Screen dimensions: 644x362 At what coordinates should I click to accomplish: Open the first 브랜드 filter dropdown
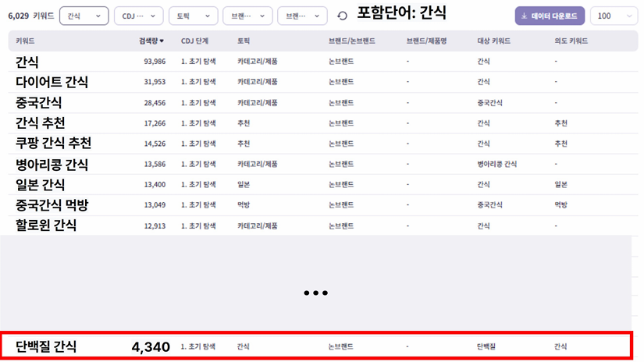pos(247,16)
